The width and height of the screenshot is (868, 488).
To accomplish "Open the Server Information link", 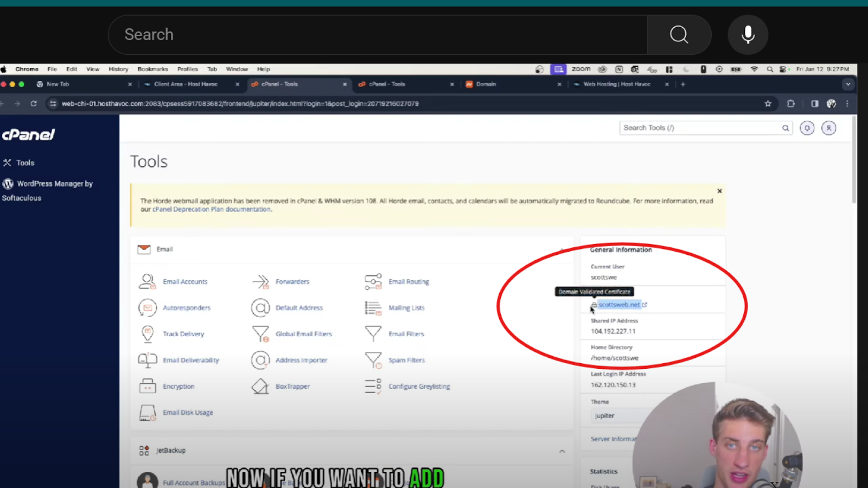I will pos(613,439).
